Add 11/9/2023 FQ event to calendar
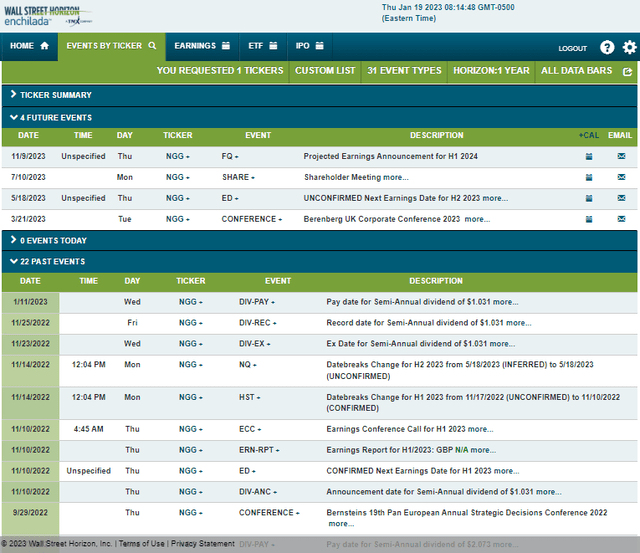Screen dimensions: 640x553 (589, 156)
